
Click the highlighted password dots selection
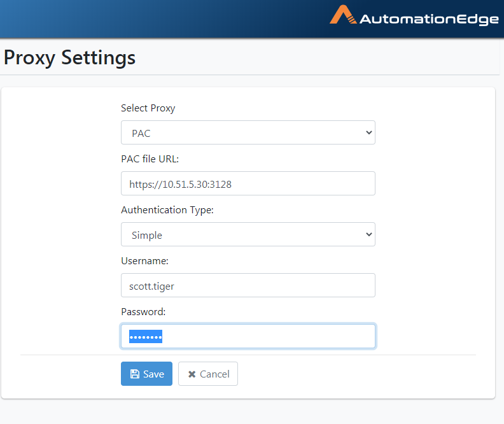[146, 337]
